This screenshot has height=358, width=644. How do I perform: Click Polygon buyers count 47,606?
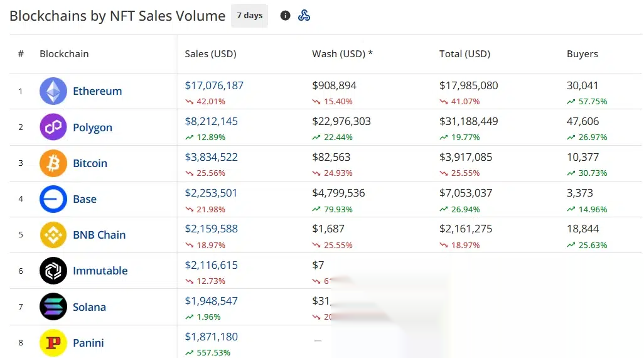pos(583,121)
